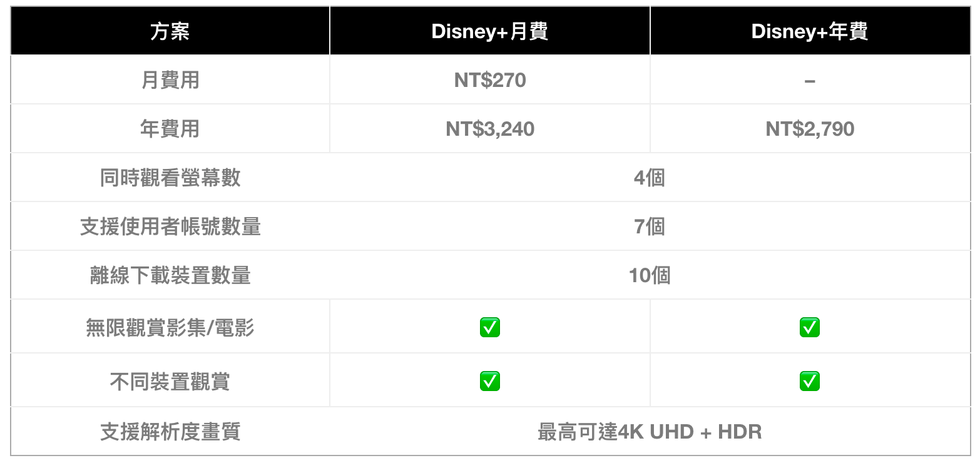Select the 7個 accounts value
The width and height of the screenshot is (980, 463).
point(650,226)
